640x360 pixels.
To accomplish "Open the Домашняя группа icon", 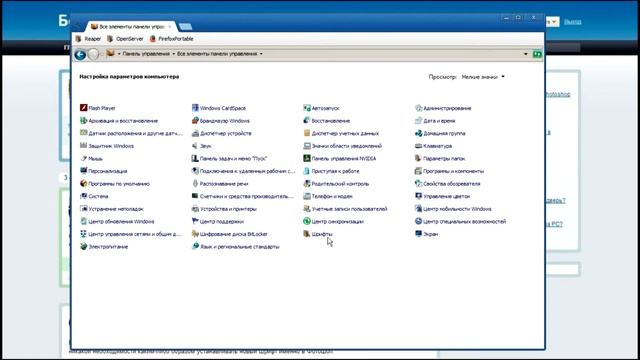I will (x=418, y=133).
